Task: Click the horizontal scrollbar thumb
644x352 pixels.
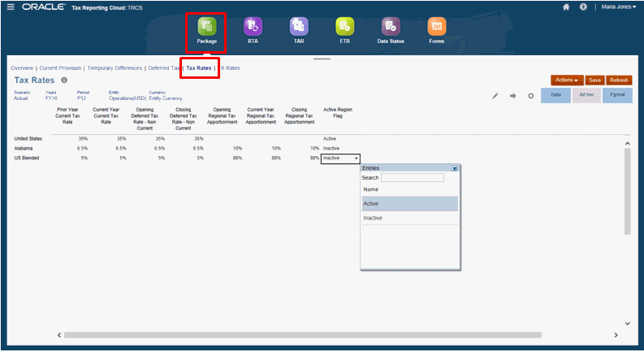Action: [x=303, y=335]
